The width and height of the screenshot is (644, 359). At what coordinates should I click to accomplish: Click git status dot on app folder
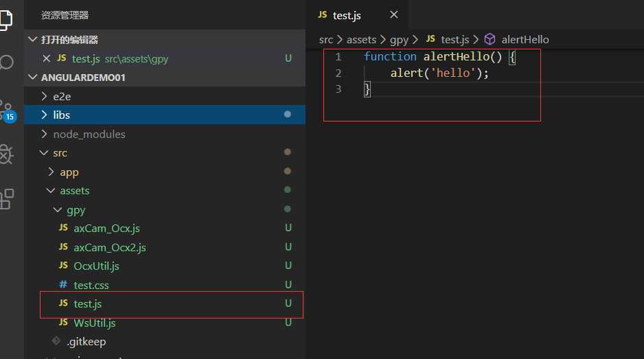click(288, 171)
